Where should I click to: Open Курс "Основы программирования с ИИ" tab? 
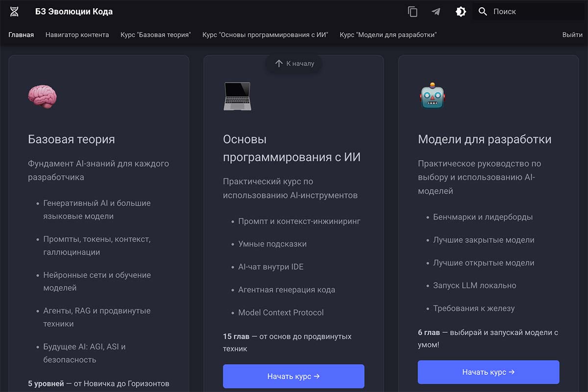coord(265,35)
